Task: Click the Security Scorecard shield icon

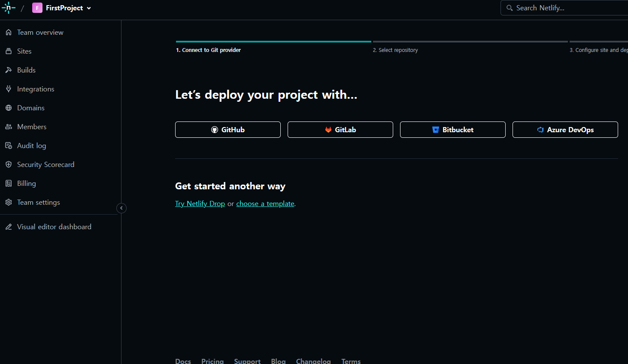Action: [9, 164]
